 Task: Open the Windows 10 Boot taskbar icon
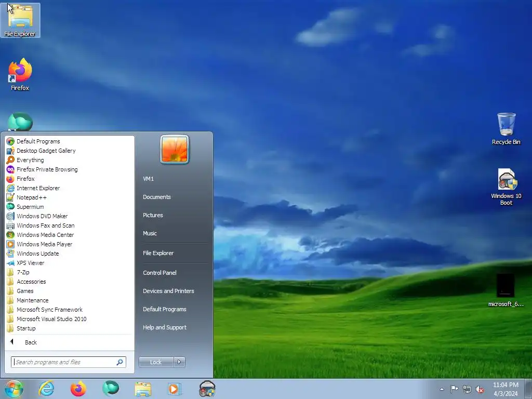207,389
